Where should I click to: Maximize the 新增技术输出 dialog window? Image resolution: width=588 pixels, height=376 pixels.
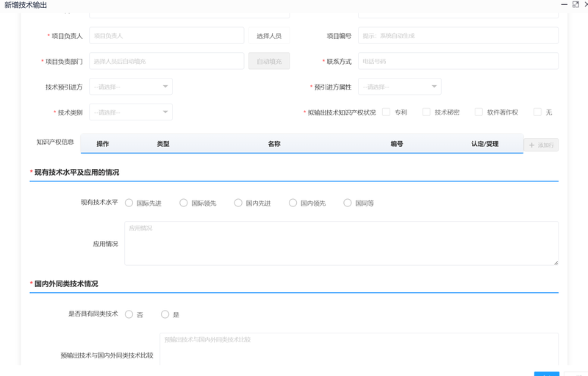tap(576, 4)
